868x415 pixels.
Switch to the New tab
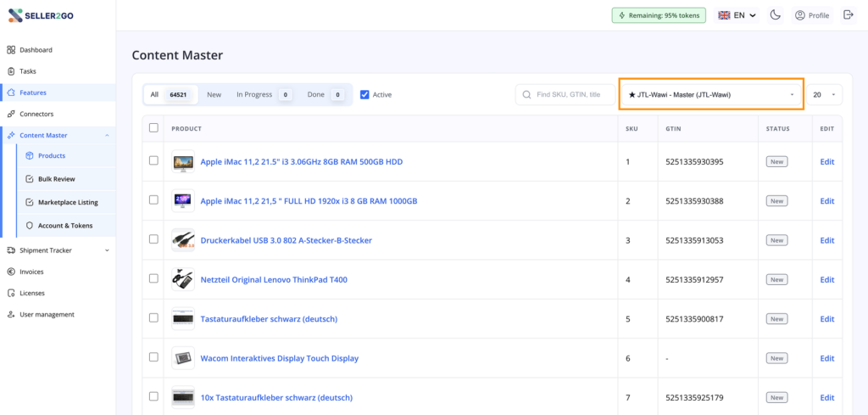[x=214, y=95]
